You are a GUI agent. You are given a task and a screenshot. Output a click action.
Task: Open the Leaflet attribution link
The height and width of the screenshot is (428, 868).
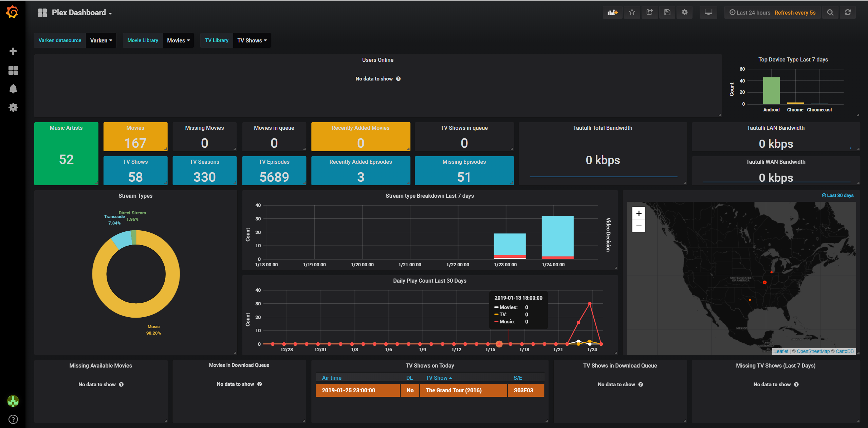(781, 351)
